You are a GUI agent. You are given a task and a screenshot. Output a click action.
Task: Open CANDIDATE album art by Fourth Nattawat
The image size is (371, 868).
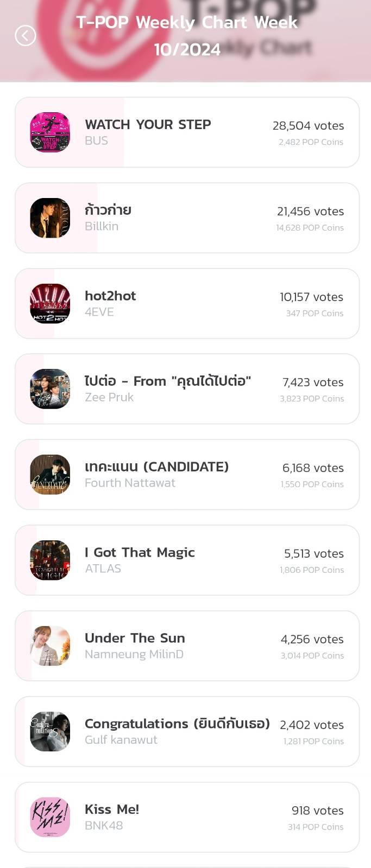pos(50,475)
